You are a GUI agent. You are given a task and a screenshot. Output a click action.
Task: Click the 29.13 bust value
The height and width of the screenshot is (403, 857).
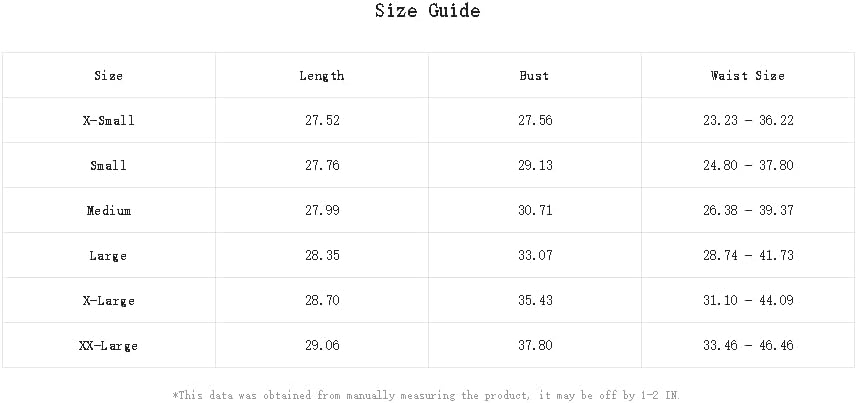pos(535,166)
